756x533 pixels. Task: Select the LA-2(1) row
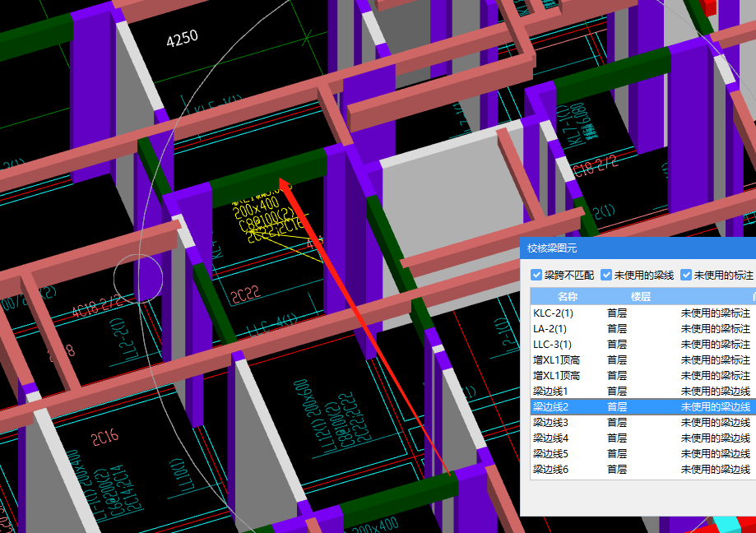643,329
